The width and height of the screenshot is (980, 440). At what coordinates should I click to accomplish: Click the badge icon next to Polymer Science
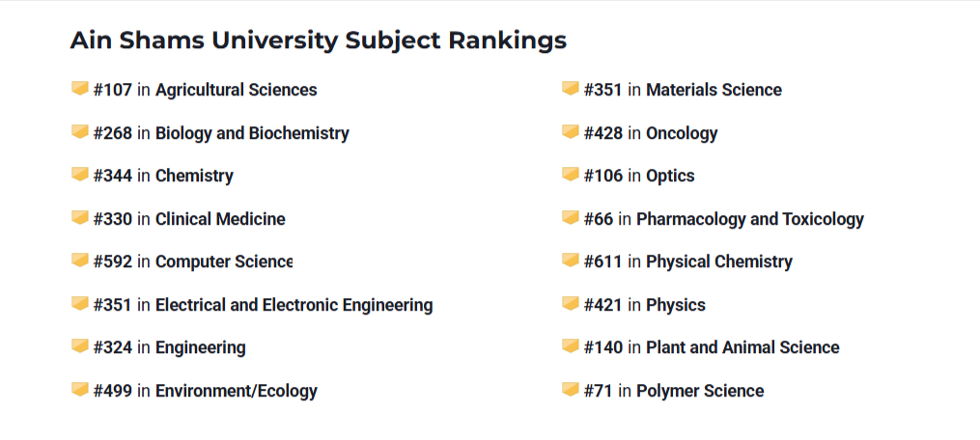570,389
